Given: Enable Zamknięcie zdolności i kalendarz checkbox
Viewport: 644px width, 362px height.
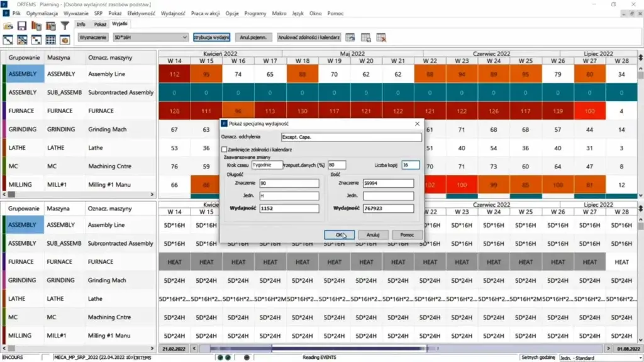Looking at the screenshot, I should (x=224, y=149).
